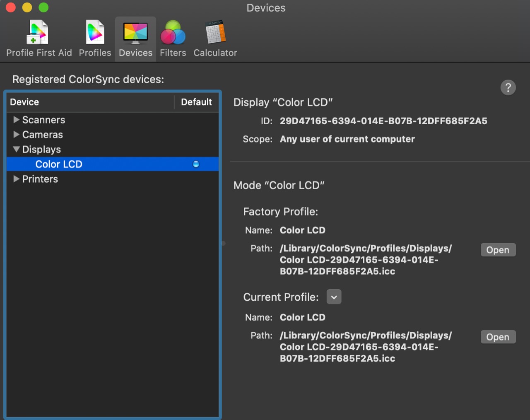Select the Printers tree label
This screenshot has width=530, height=420.
40,179
